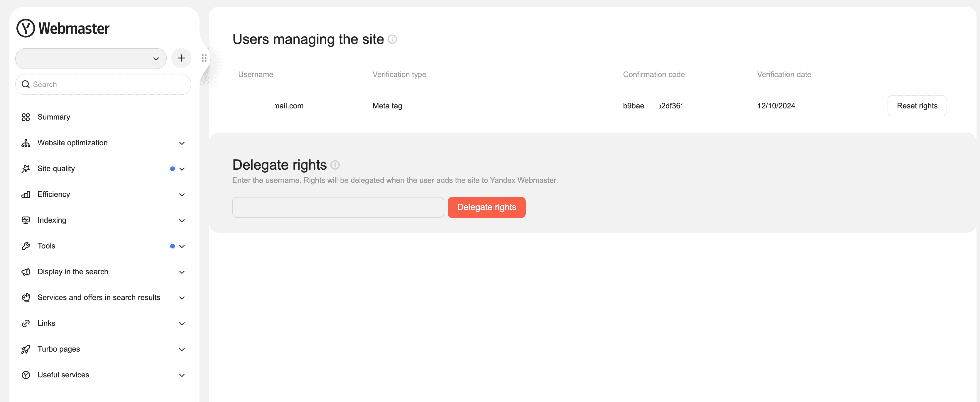Image resolution: width=980 pixels, height=402 pixels.
Task: Click the Tools icon in sidebar
Action: (x=25, y=245)
